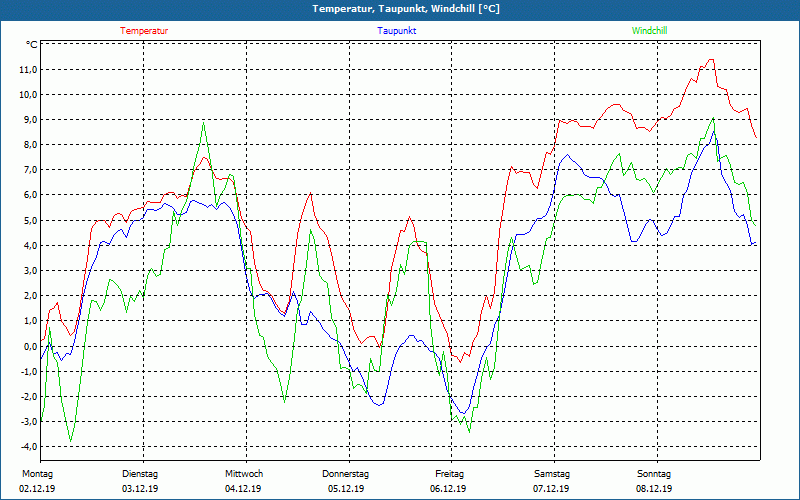Click the -3,0 y-axis value
Screen dimensions: 800x500
click(x=28, y=421)
